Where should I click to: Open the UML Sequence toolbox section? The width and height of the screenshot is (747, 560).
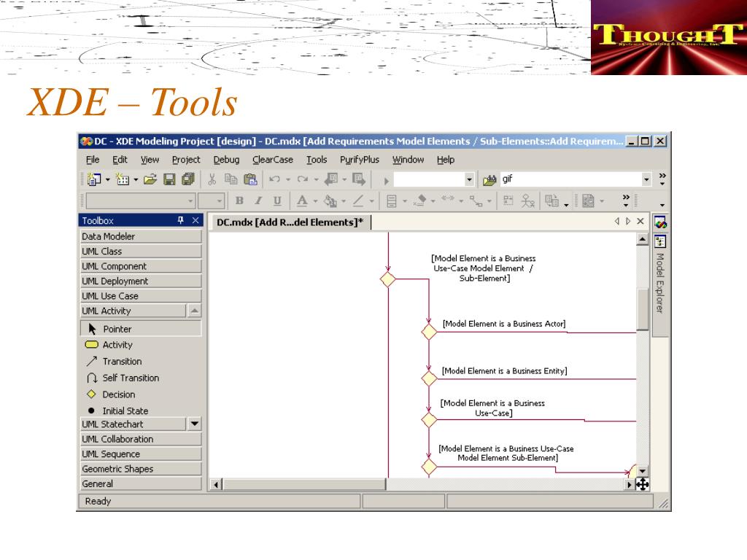click(141, 454)
